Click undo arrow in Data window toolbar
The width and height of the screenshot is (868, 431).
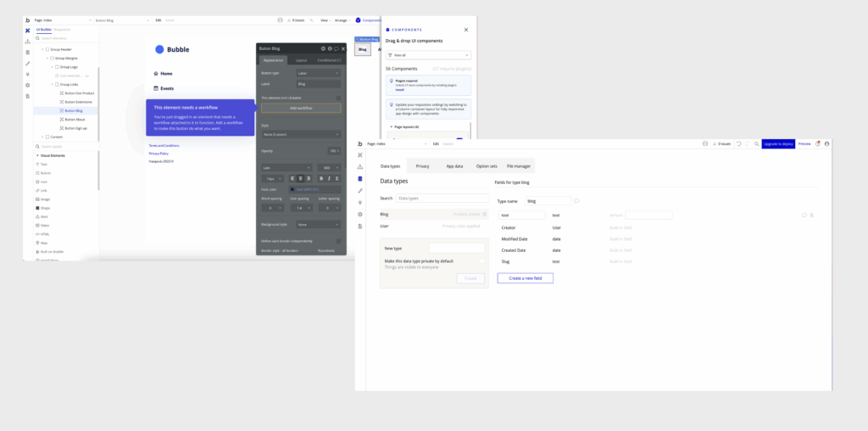[738, 143]
